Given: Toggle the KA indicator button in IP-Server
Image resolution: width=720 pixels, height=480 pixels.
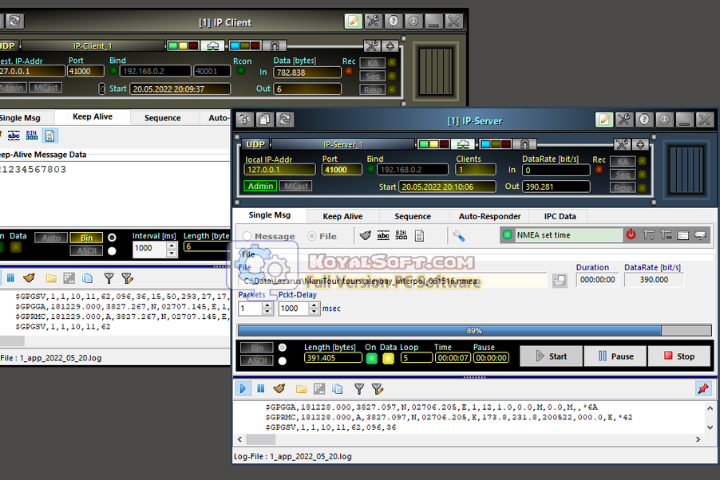Looking at the screenshot, I should 623,161.
